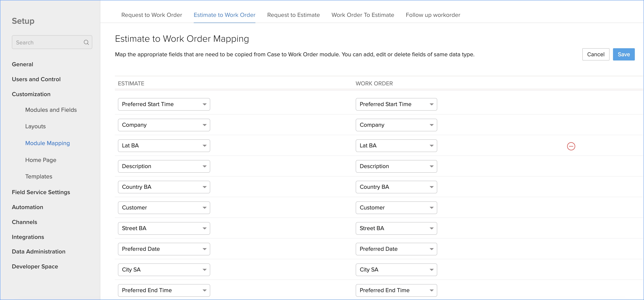Switch to Request to Work Order tab

151,15
